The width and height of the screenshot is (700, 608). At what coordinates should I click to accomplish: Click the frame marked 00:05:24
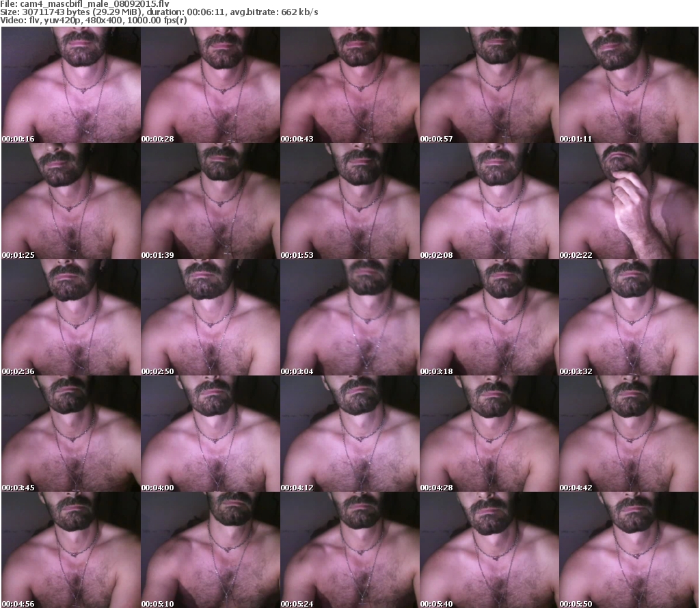pos(349,549)
